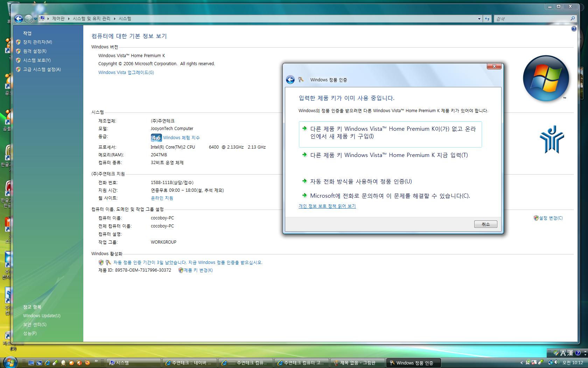Click Back arrow in activation dialog
The height and width of the screenshot is (368, 588).
point(290,80)
